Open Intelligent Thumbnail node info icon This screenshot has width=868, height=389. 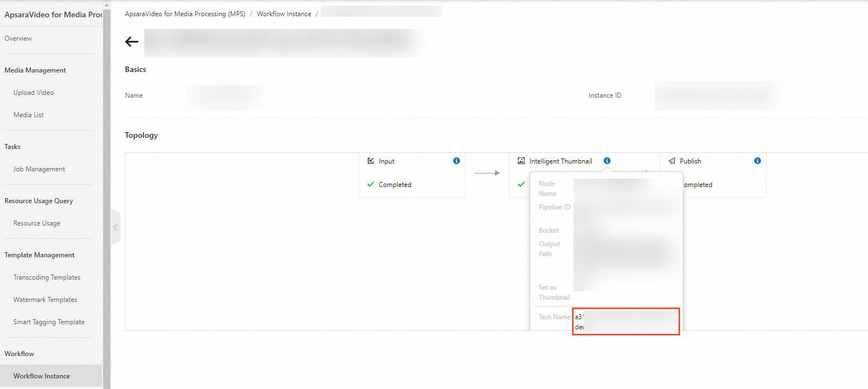coord(607,161)
